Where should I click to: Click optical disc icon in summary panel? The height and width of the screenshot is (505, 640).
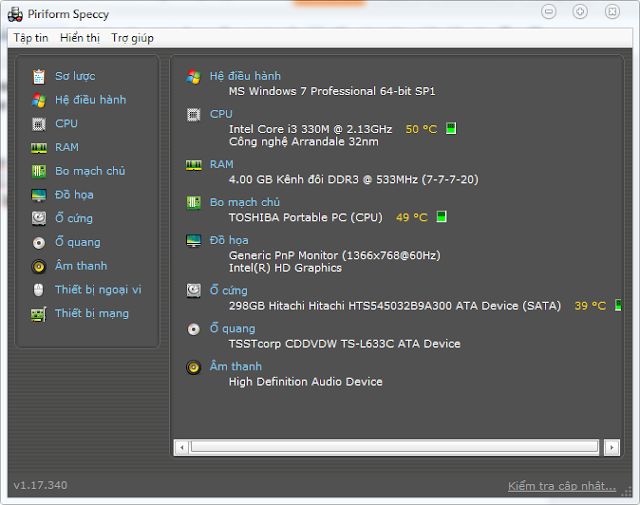pos(193,329)
